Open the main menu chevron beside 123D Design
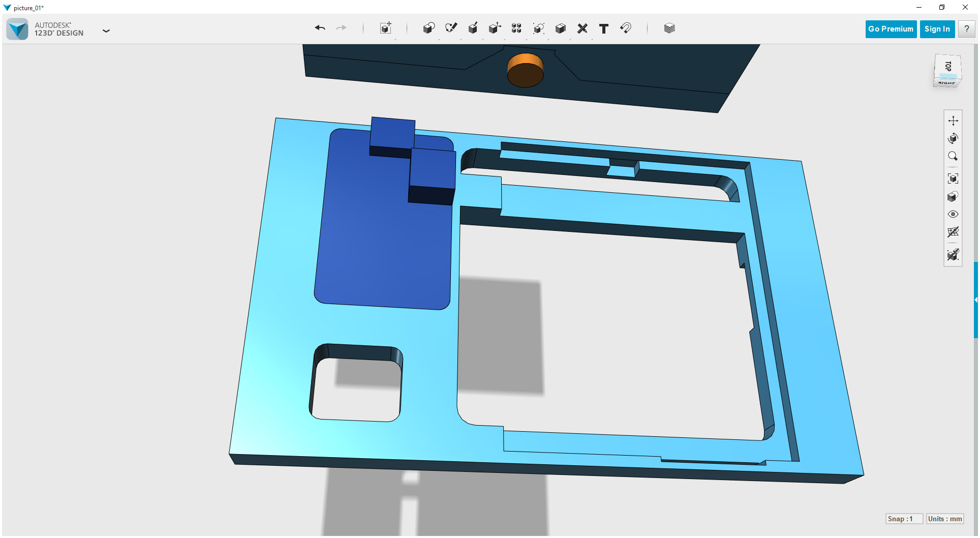Screen dimensions: 980x538 [x=106, y=31]
